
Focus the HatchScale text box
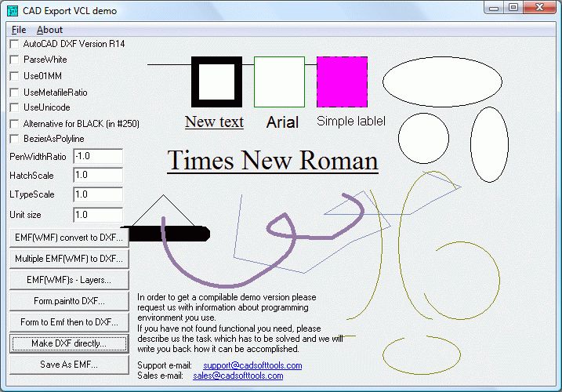(98, 176)
